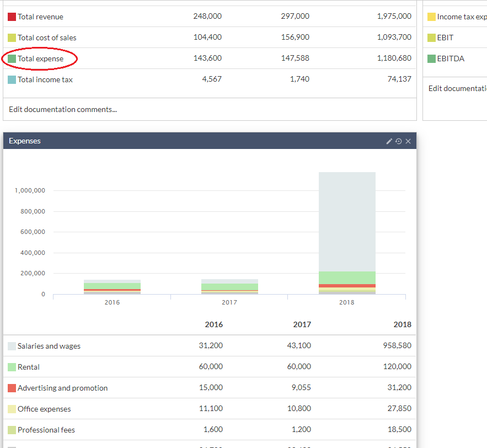
Task: Click the Professional fees legend swatch
Action: coord(12,430)
